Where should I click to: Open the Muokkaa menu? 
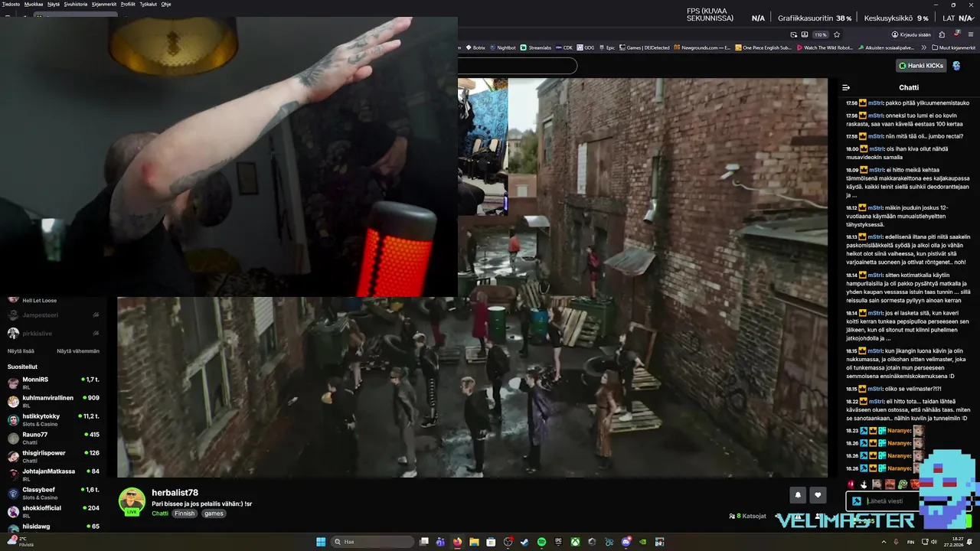tap(34, 4)
